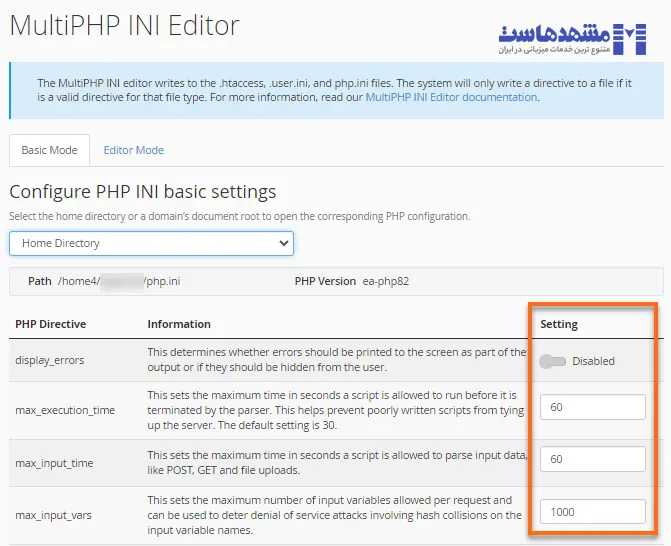Open the MultiPHP INI Editor documentation link
This screenshot has width=671, height=546.
click(x=451, y=98)
